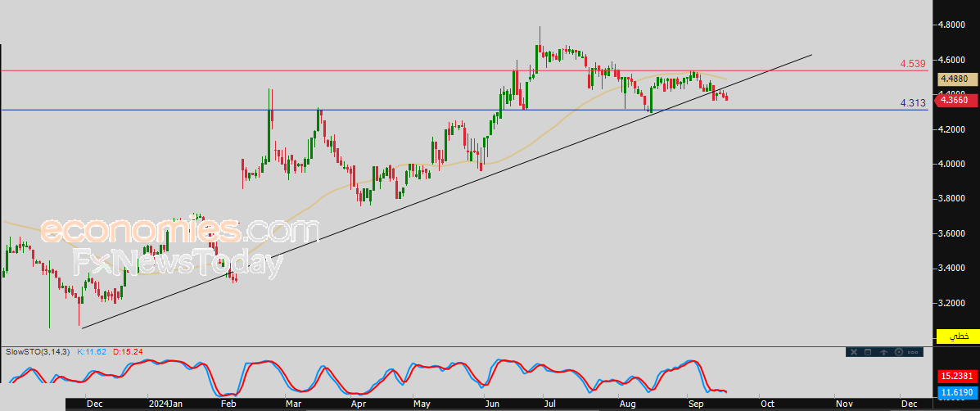Click the 4.4880 moving average price tag

[958, 79]
